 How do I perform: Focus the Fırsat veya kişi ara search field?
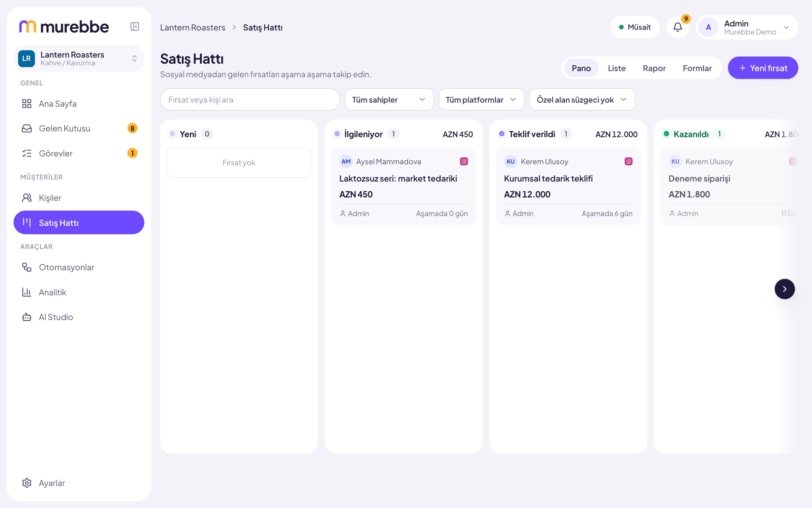(x=250, y=100)
